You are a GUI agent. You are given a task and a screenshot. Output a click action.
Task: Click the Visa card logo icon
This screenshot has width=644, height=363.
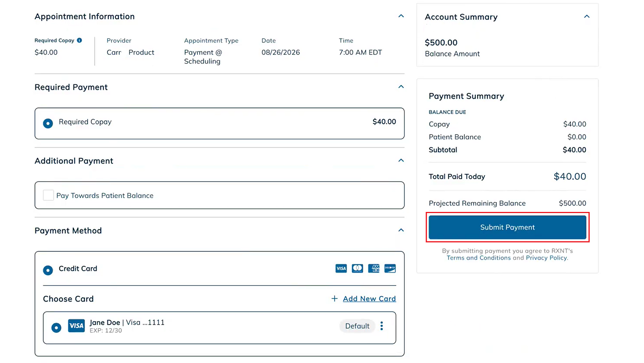[x=341, y=268]
